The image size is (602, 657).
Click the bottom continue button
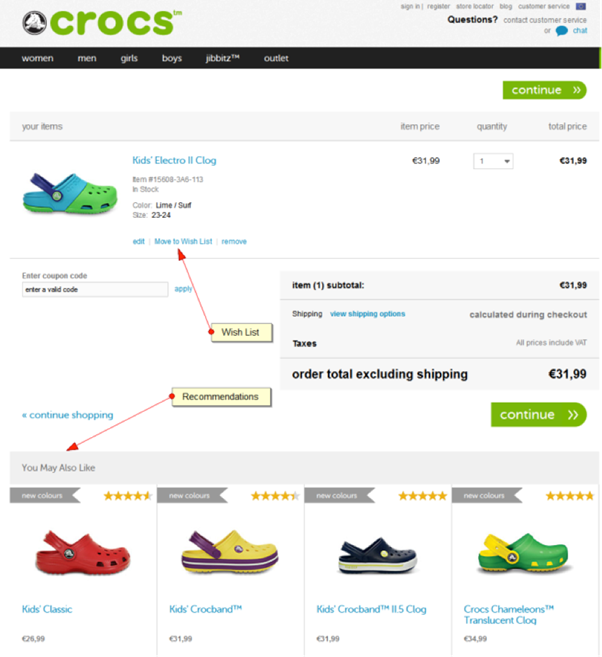point(538,414)
